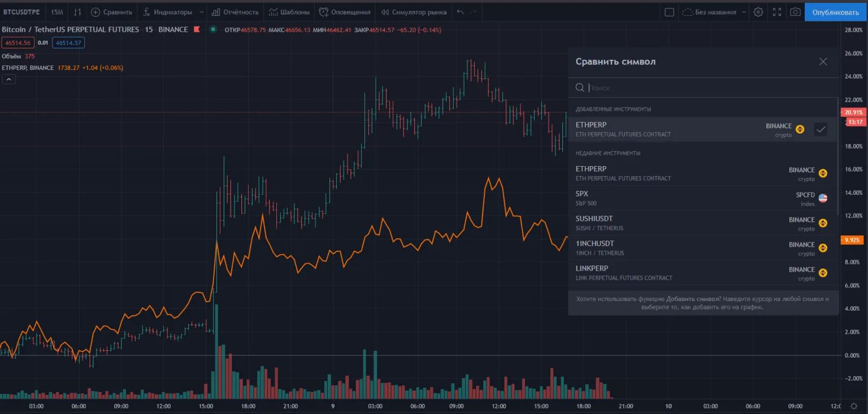The image size is (868, 414).
Task: Open the Без названия layout dropdown
Action: click(x=714, y=12)
